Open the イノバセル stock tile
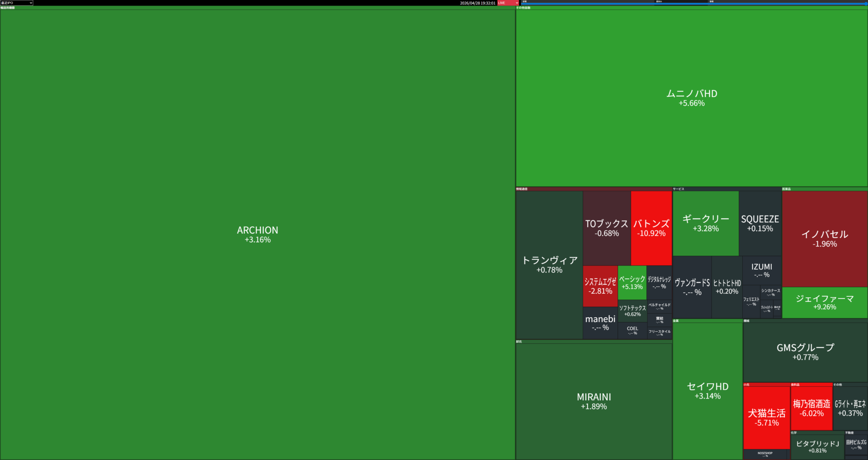The height and width of the screenshot is (460, 868). click(825, 239)
